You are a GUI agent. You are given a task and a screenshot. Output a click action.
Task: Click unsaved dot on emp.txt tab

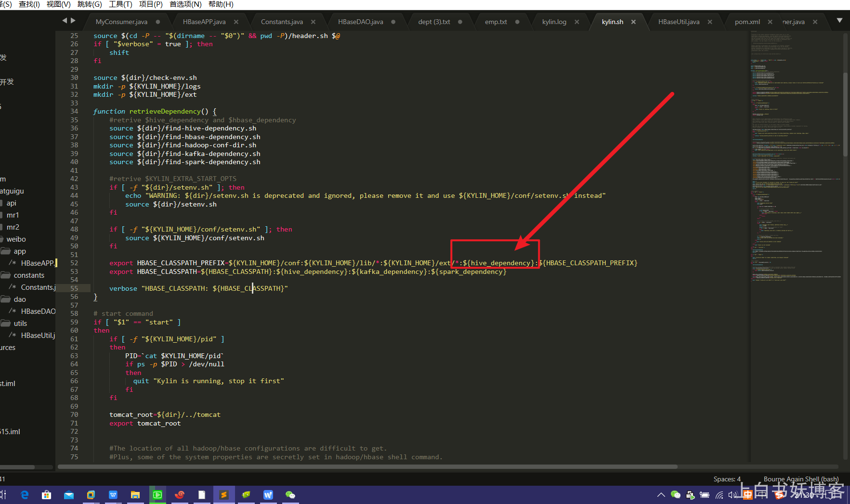pyautogui.click(x=517, y=22)
